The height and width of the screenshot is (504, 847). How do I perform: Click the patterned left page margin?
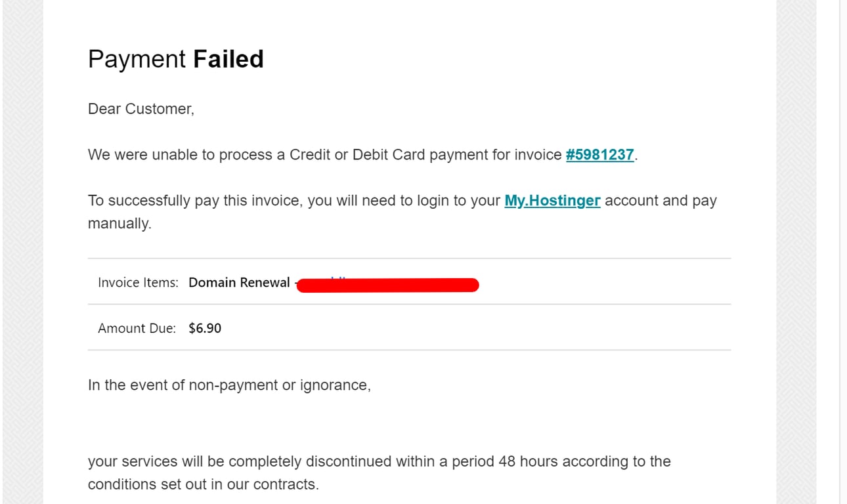pos(22,252)
